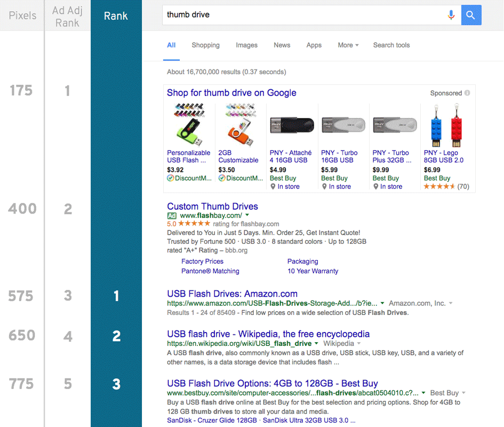Click the en.wikipedia.org result URL
Viewport: 504px width, 427px height.
[x=239, y=343]
